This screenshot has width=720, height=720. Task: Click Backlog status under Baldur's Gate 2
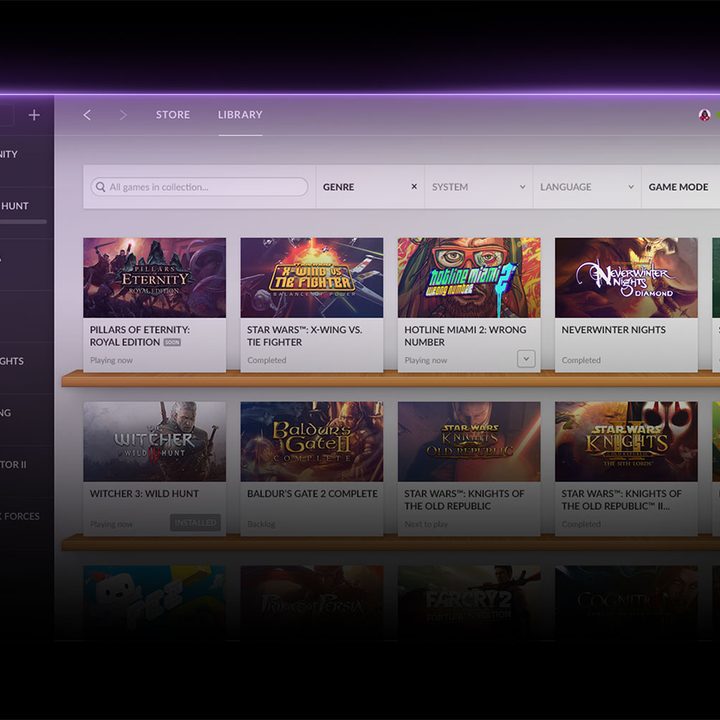tap(261, 524)
